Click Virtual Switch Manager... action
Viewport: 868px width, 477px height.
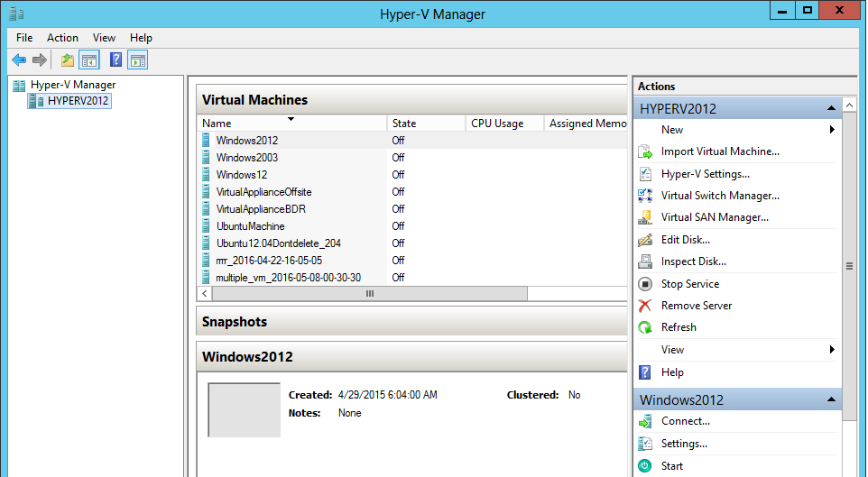(x=720, y=196)
